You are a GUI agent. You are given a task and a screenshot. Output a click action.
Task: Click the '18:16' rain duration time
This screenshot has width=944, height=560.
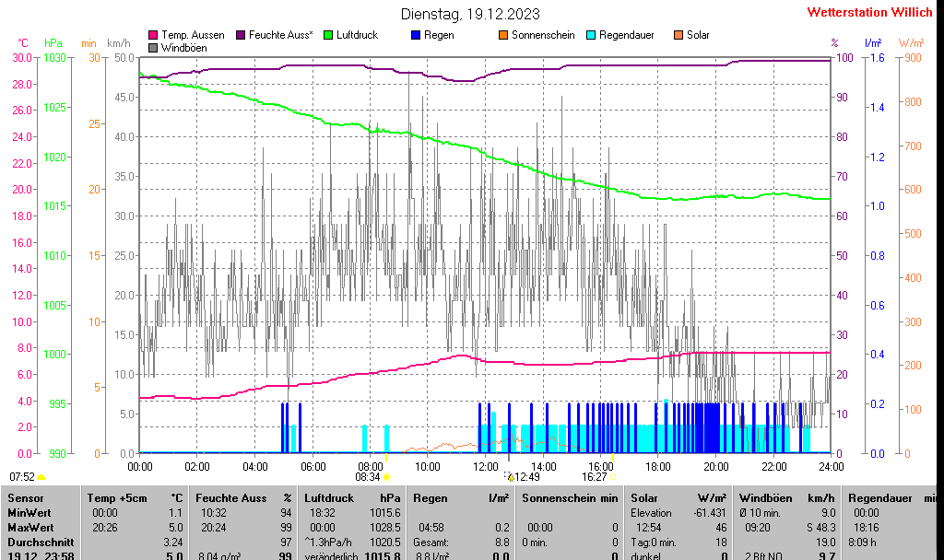[867, 528]
